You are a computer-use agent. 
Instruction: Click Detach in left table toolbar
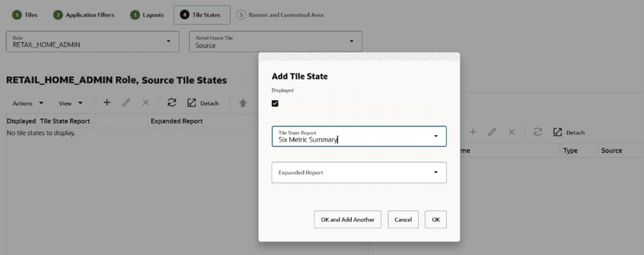coord(203,103)
